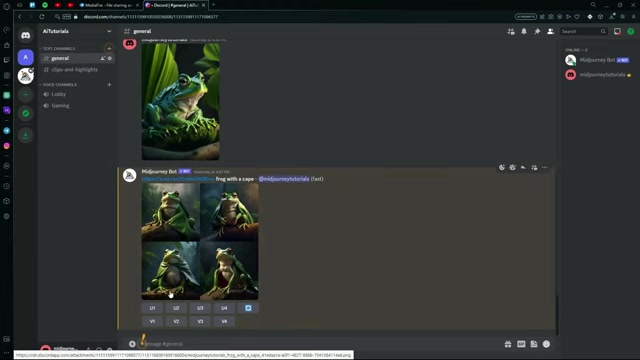Click the green Help icon in header
Viewport: 640px width, 360px height.
coord(631,31)
